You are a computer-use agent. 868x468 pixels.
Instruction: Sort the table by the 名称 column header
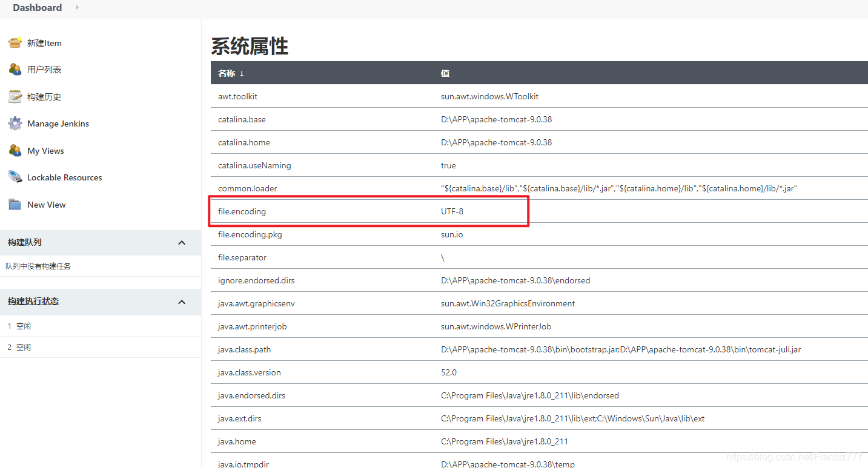(231, 73)
